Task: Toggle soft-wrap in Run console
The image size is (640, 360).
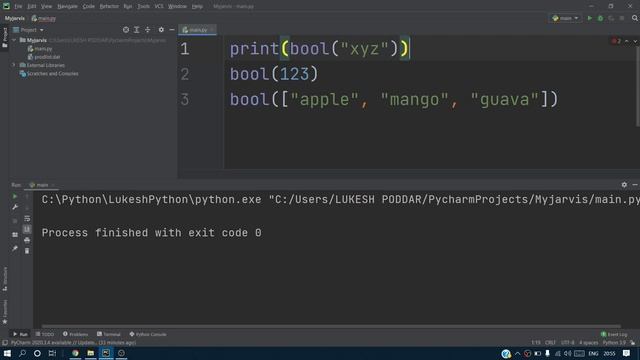Action: point(27,218)
